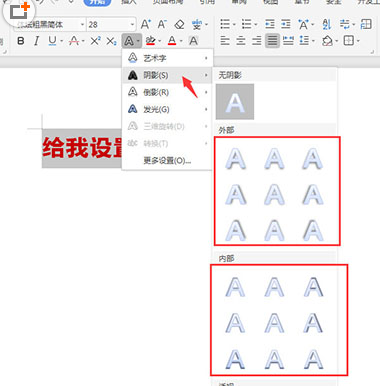This screenshot has width=392, height=386.
Task: Click the underline icon
Action: coord(52,41)
